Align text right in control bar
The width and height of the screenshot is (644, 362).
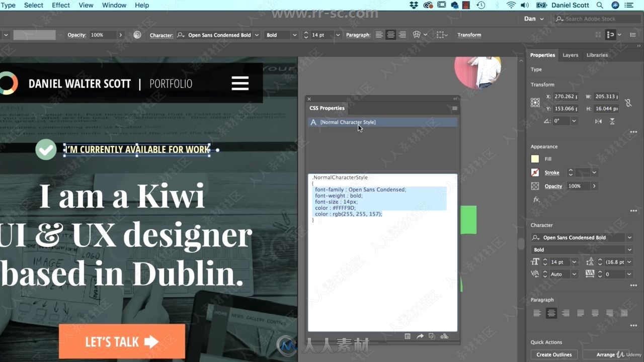(403, 35)
